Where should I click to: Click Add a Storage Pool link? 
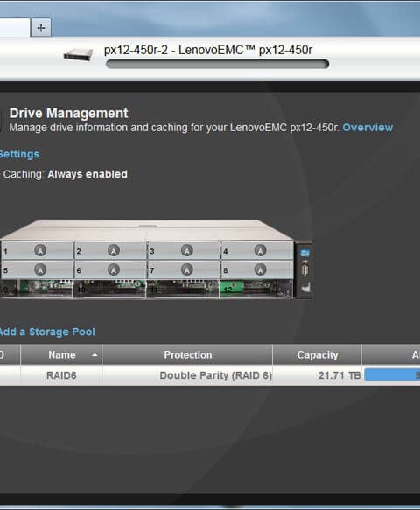tap(47, 332)
